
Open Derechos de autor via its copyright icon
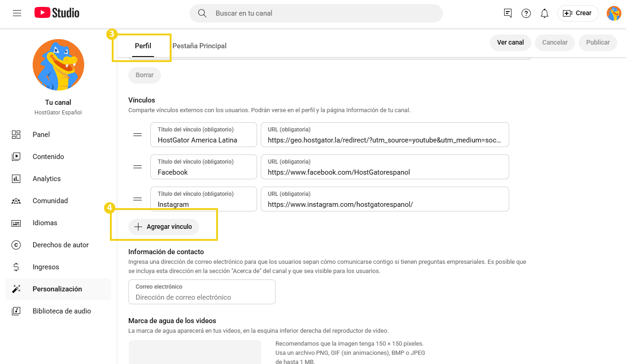(x=16, y=245)
